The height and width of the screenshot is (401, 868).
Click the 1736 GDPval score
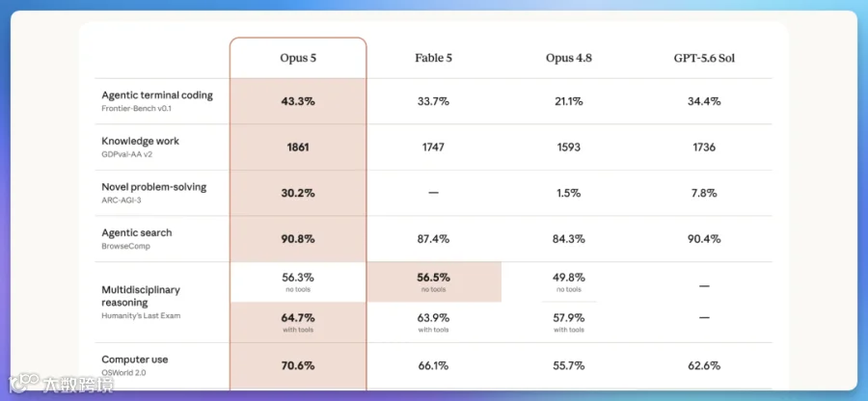coord(704,147)
